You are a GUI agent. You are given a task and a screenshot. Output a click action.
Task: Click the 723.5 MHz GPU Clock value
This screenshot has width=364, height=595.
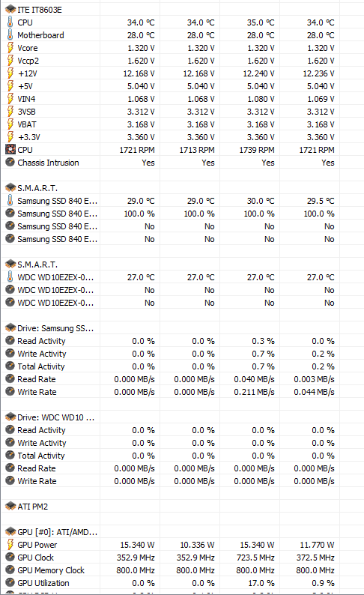pyautogui.click(x=255, y=558)
